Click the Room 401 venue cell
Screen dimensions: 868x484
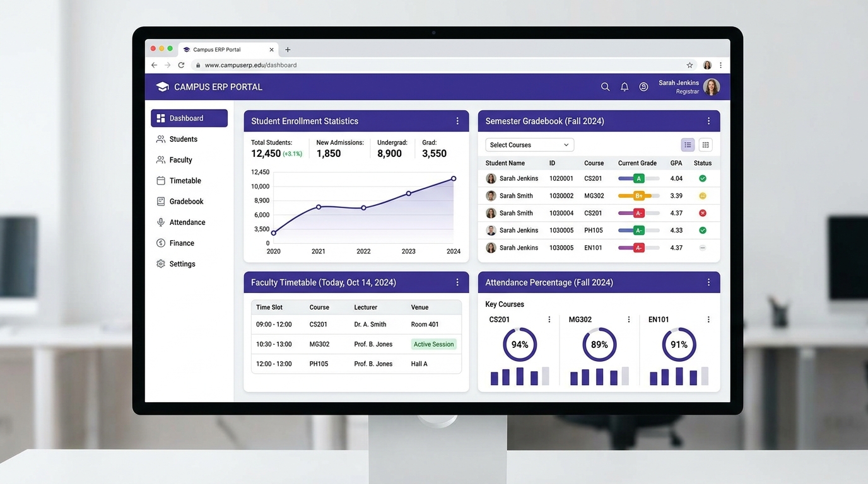tap(425, 325)
